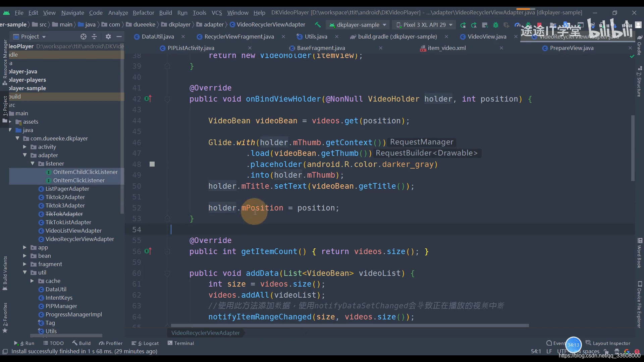Click the Logcat tab at bottom
Screen dimensions: 644x362
[150, 343]
